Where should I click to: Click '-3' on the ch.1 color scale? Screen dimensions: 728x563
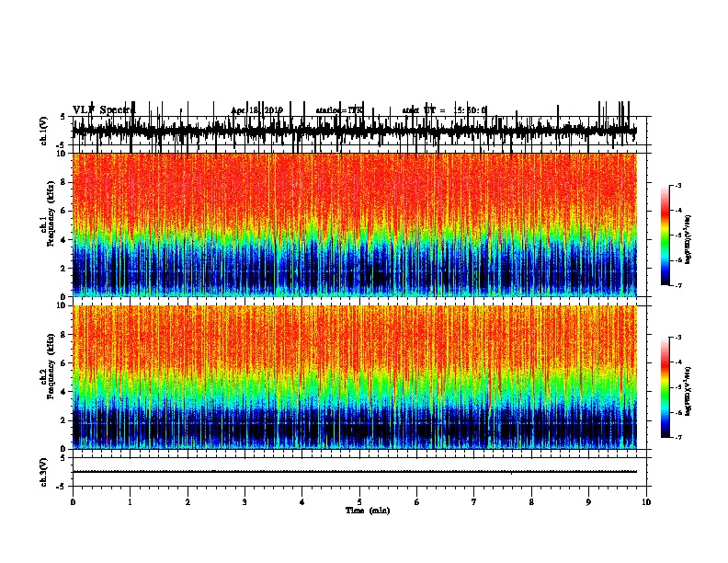tap(677, 186)
